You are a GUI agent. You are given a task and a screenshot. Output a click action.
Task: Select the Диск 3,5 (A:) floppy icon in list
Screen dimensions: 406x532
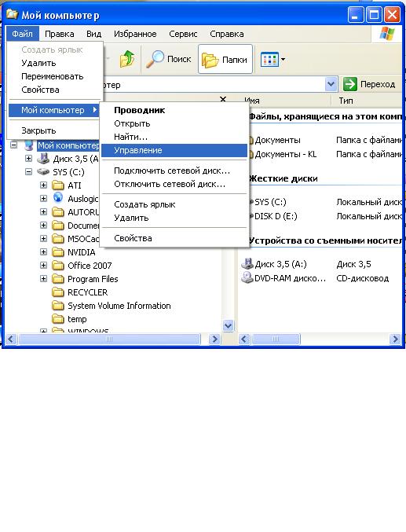click(x=247, y=263)
